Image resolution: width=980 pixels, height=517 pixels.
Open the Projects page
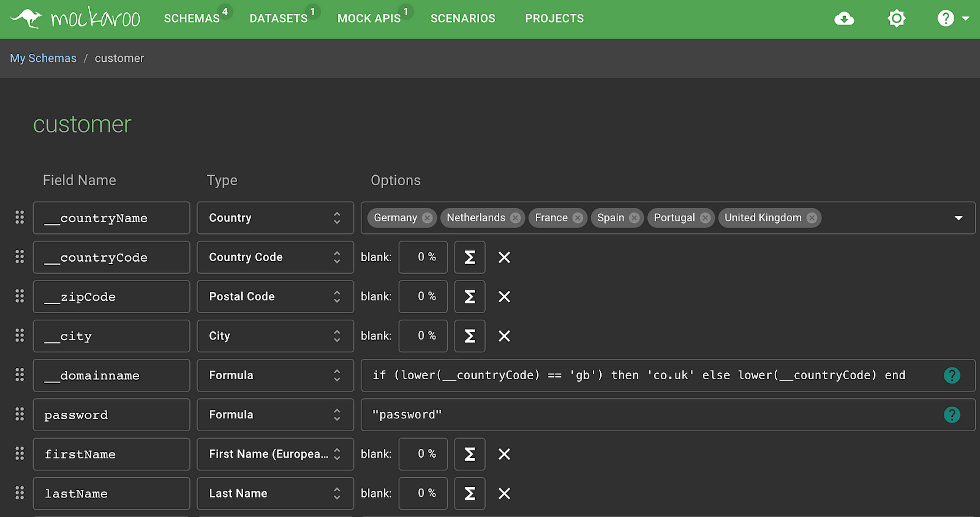pyautogui.click(x=554, y=18)
